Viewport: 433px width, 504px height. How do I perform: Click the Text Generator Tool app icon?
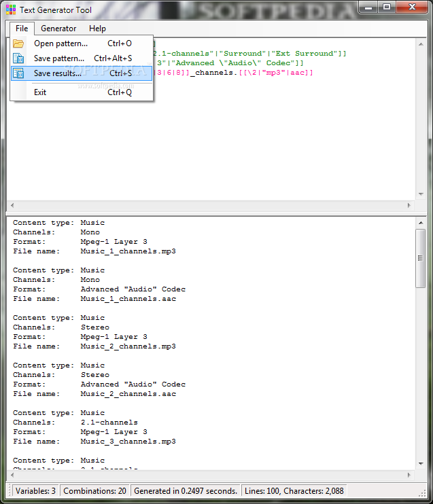point(11,10)
